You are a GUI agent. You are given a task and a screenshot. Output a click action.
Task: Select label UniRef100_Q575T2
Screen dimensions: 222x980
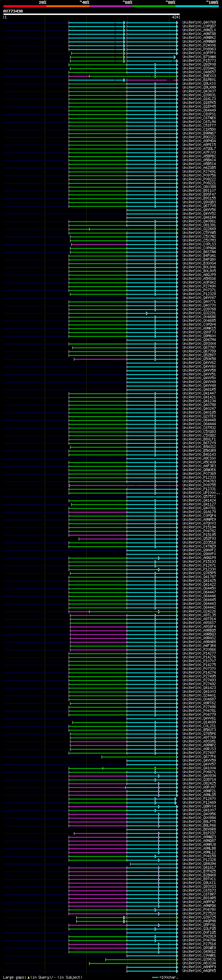(x=199, y=496)
